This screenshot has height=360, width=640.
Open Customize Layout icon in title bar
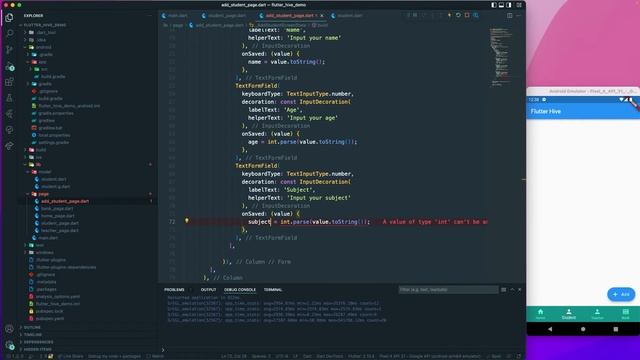[x=519, y=5]
